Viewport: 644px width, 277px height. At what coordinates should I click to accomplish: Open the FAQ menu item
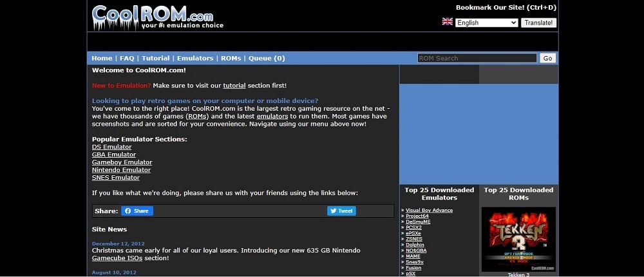pos(127,59)
